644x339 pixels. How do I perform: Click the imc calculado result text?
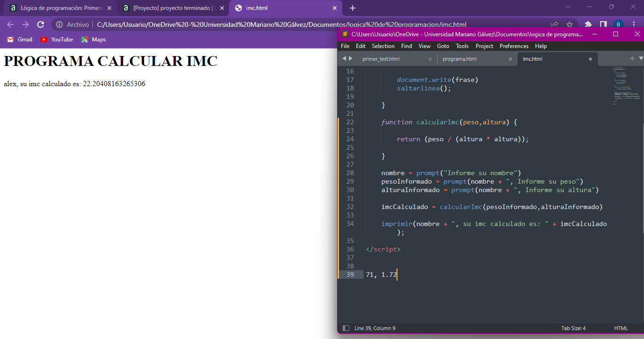[x=74, y=84]
